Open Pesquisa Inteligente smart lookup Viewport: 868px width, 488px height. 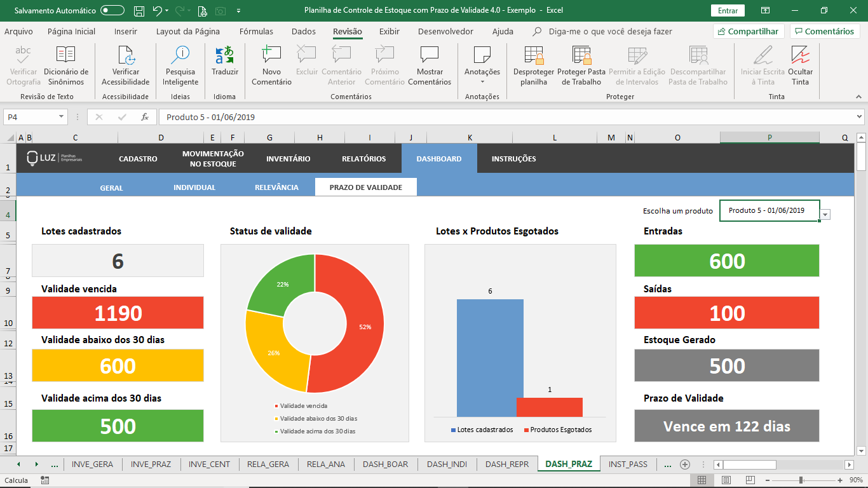click(x=180, y=56)
